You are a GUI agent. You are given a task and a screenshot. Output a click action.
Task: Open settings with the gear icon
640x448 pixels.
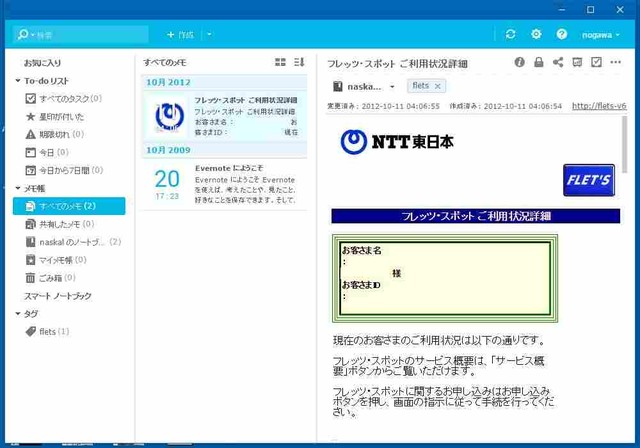point(536,34)
